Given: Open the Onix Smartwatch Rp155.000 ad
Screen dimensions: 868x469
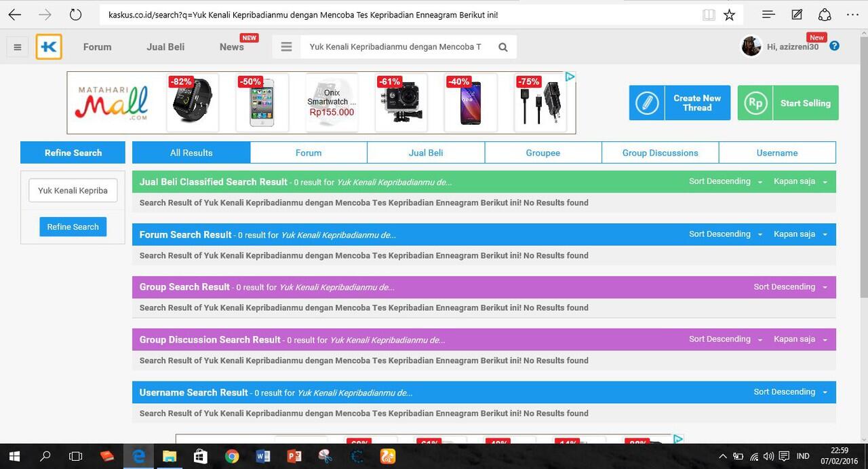Looking at the screenshot, I should [332, 102].
